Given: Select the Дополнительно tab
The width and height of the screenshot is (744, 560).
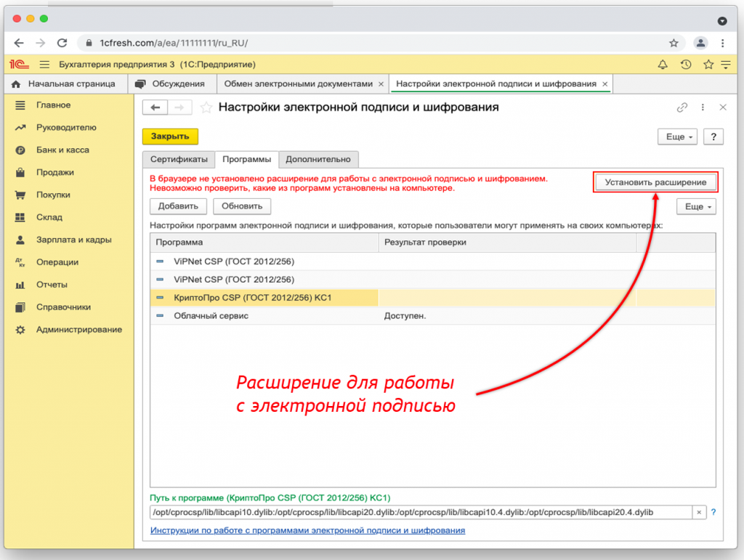Looking at the screenshot, I should coord(318,159).
